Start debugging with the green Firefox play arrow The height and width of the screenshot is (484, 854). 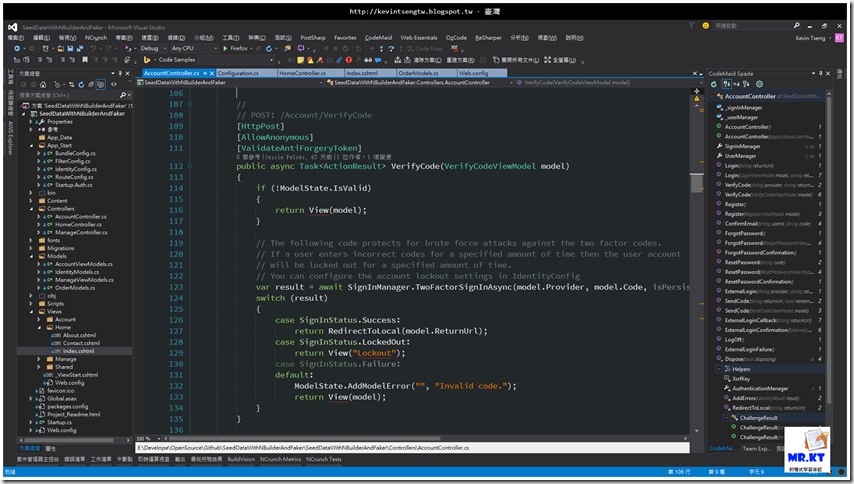pos(225,48)
